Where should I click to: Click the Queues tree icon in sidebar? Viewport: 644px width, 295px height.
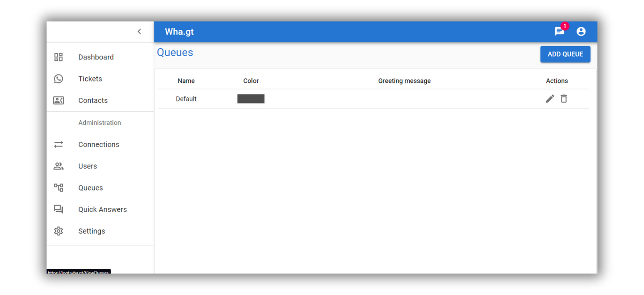pos(59,188)
